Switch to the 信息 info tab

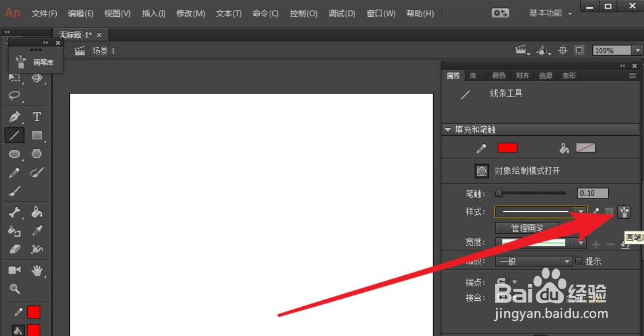click(x=546, y=75)
